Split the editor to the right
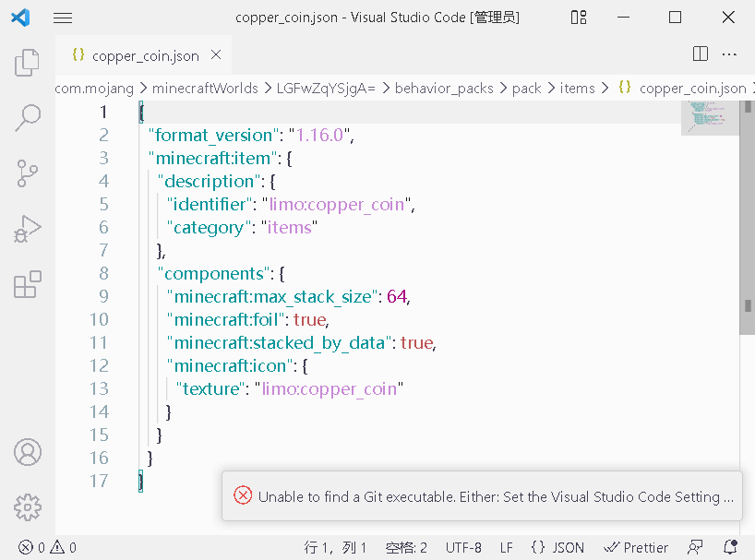Viewport: 755px width, 560px height. pyautogui.click(x=701, y=54)
